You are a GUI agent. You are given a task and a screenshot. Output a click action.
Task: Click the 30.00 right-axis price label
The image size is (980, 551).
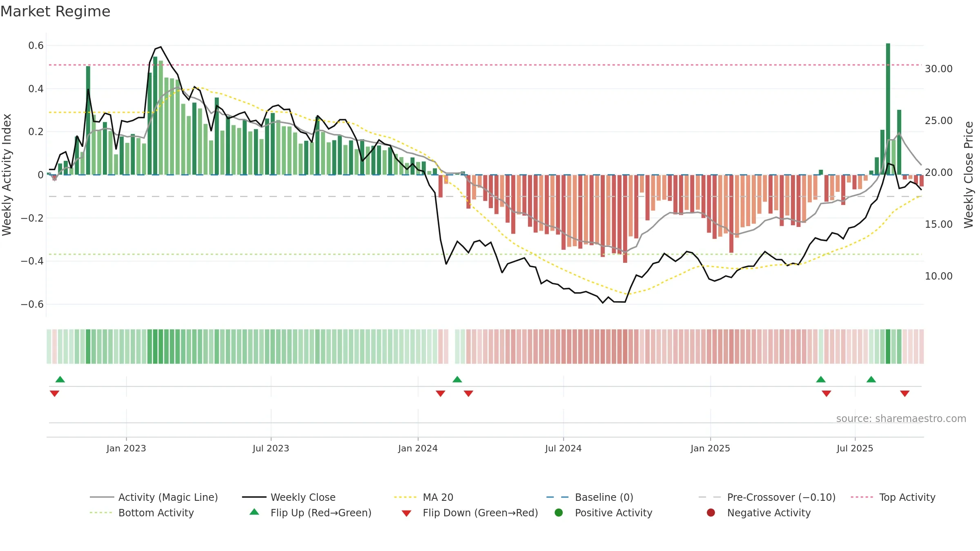coord(938,69)
